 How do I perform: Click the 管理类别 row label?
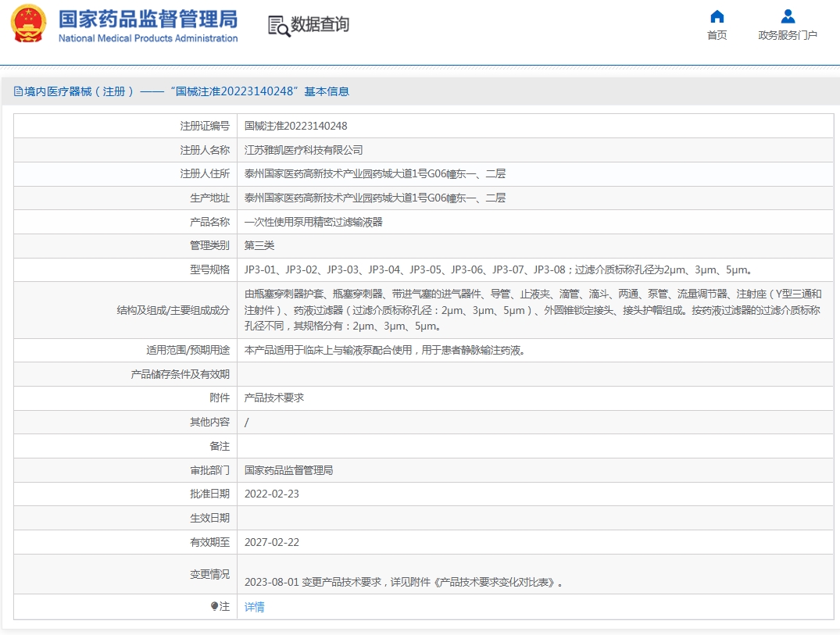tap(209, 245)
